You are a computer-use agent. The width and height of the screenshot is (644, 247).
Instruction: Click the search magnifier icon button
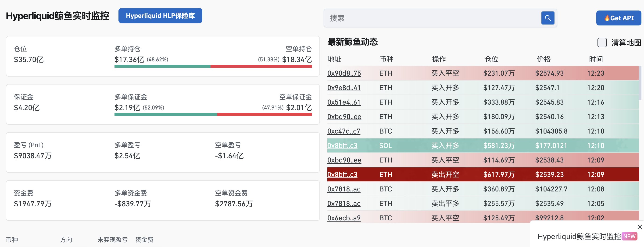(x=547, y=18)
